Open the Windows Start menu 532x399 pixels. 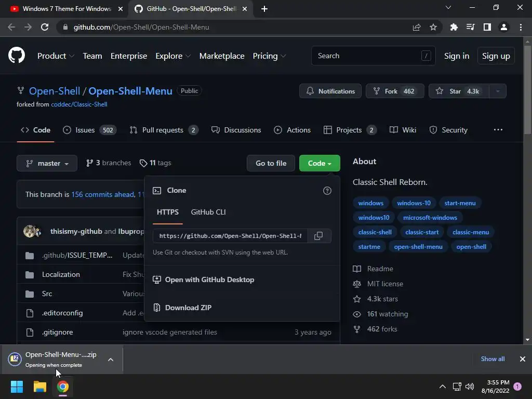tap(17, 387)
